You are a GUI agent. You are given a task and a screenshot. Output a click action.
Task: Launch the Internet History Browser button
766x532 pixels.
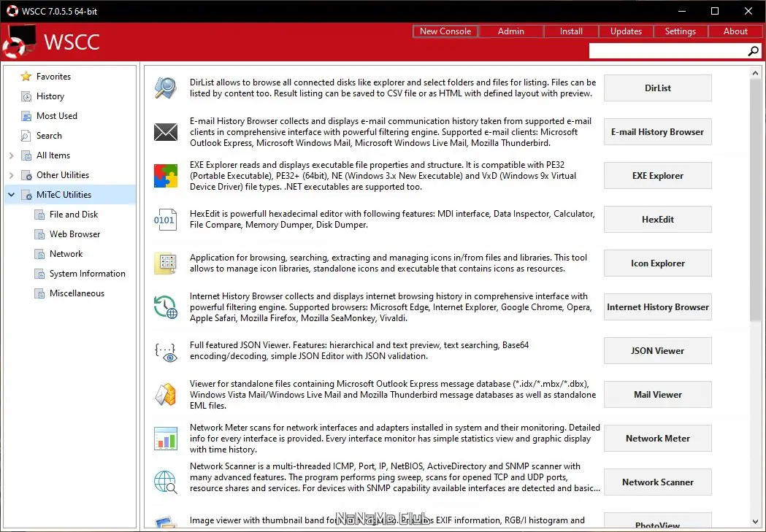(x=657, y=307)
